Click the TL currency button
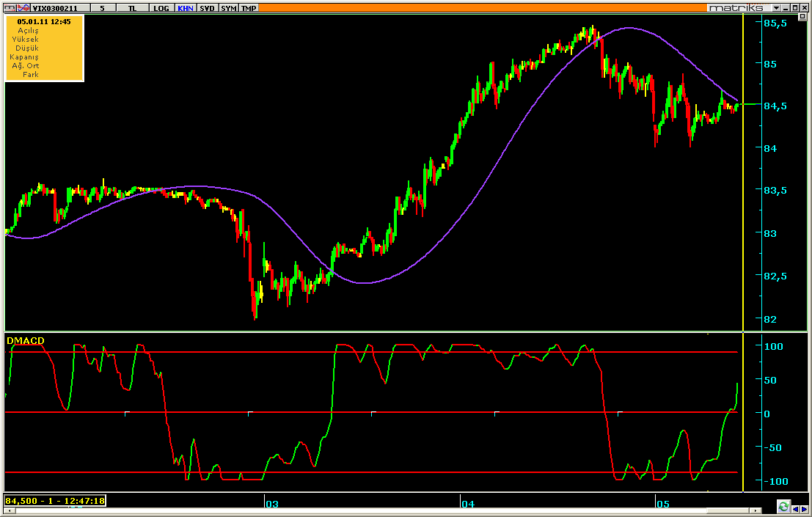 tap(132, 7)
